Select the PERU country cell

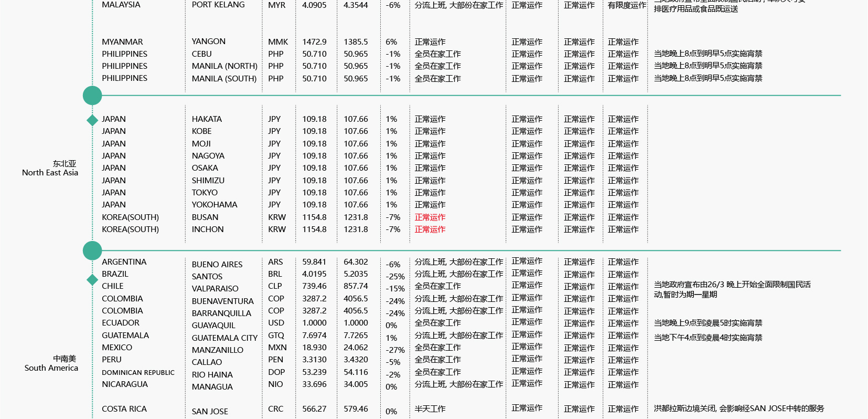(x=112, y=360)
